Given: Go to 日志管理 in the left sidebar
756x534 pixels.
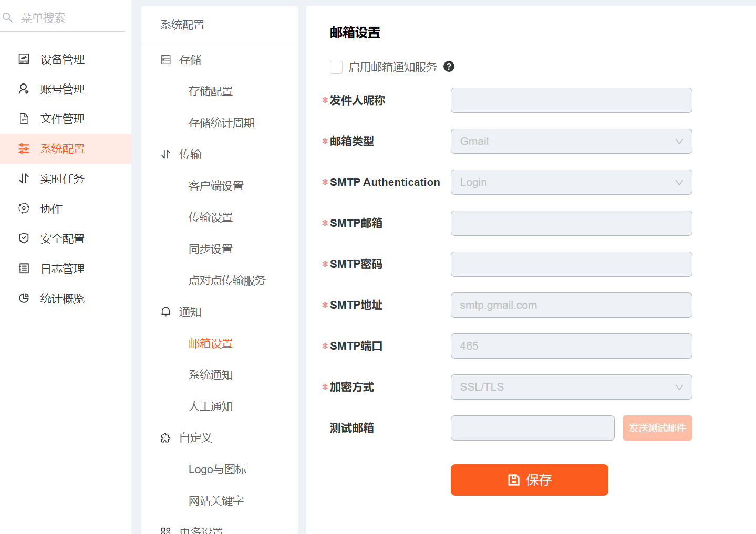Looking at the screenshot, I should coord(62,269).
